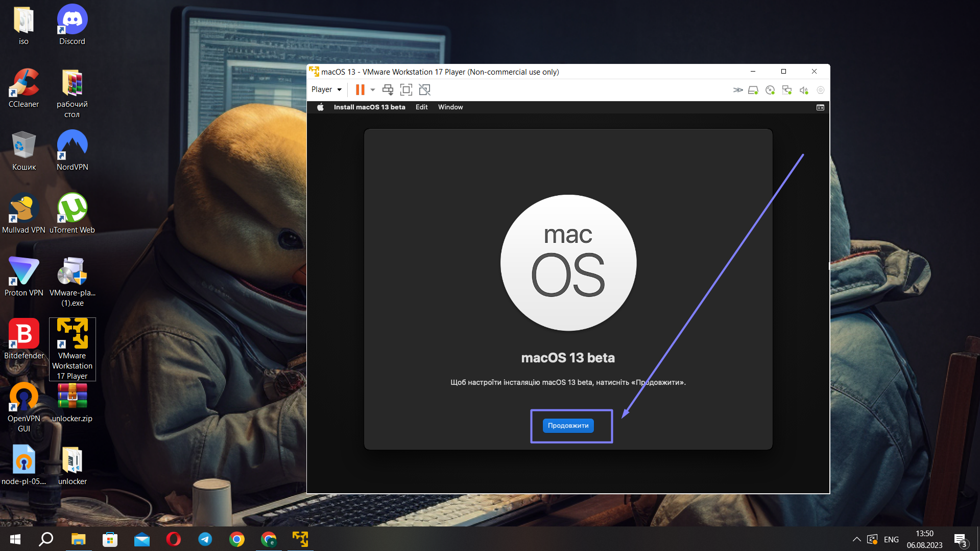Select the VMware Workstation 17 Player shortcut

72,350
